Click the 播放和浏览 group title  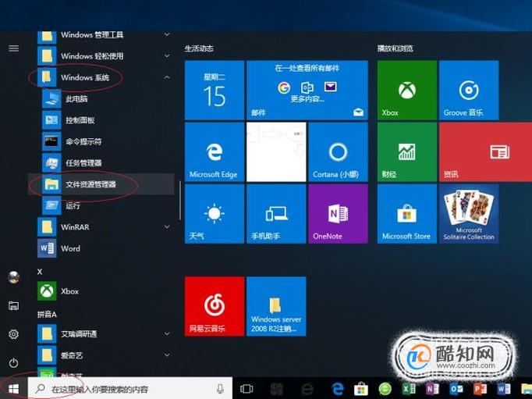tap(395, 48)
